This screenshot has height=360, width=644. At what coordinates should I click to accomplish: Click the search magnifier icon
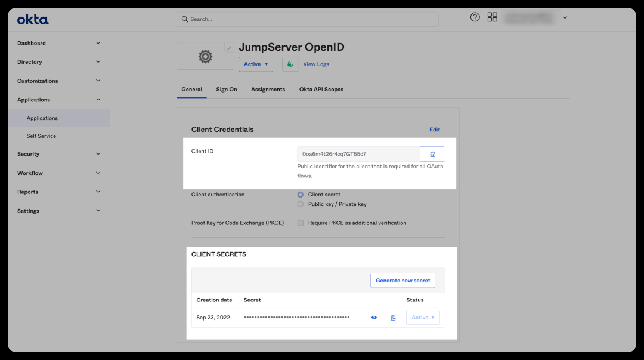pos(185,19)
